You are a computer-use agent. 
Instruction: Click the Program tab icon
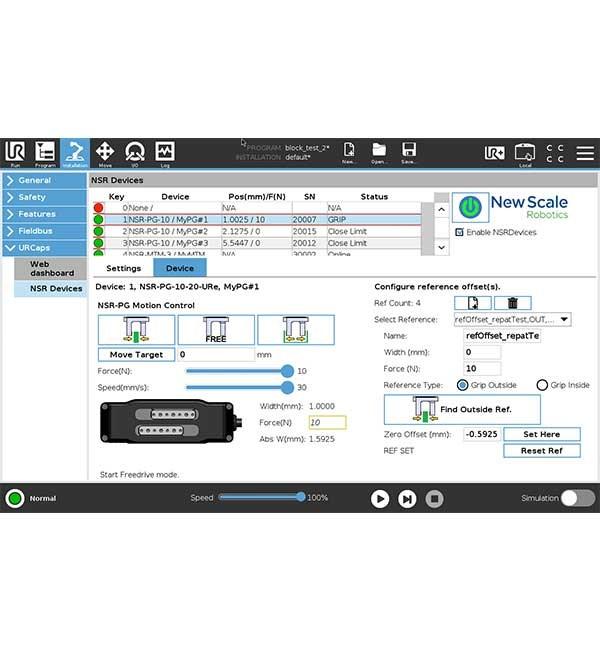pyautogui.click(x=45, y=152)
